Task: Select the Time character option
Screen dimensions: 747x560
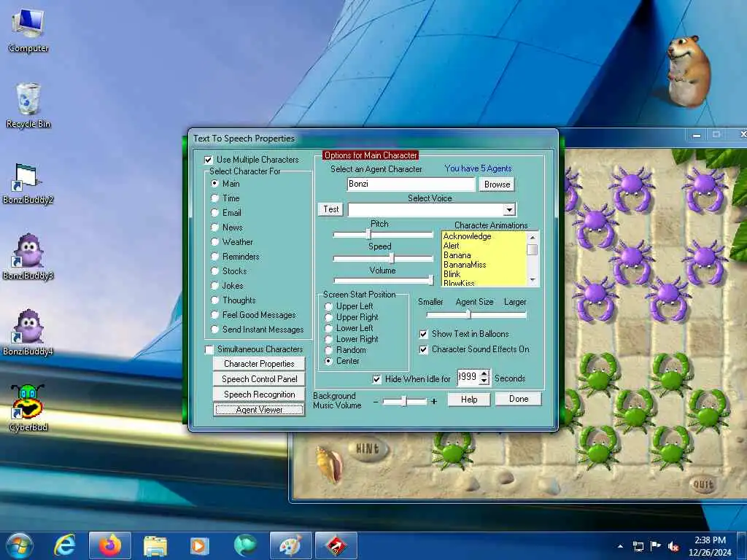Action: pos(215,198)
